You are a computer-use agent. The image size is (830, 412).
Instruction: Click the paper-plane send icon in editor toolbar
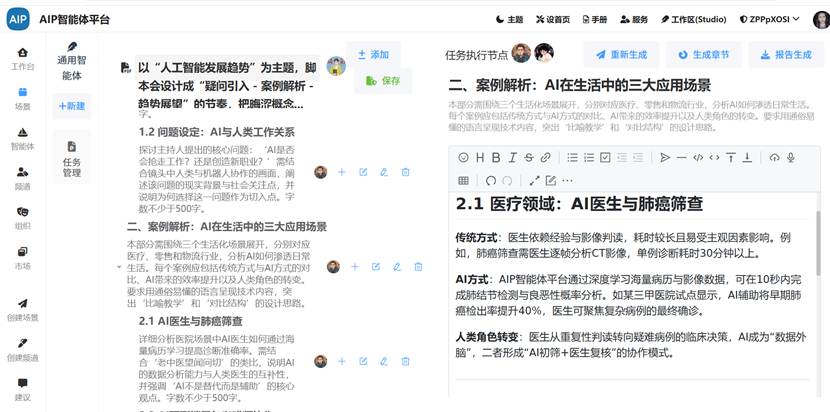click(x=665, y=157)
